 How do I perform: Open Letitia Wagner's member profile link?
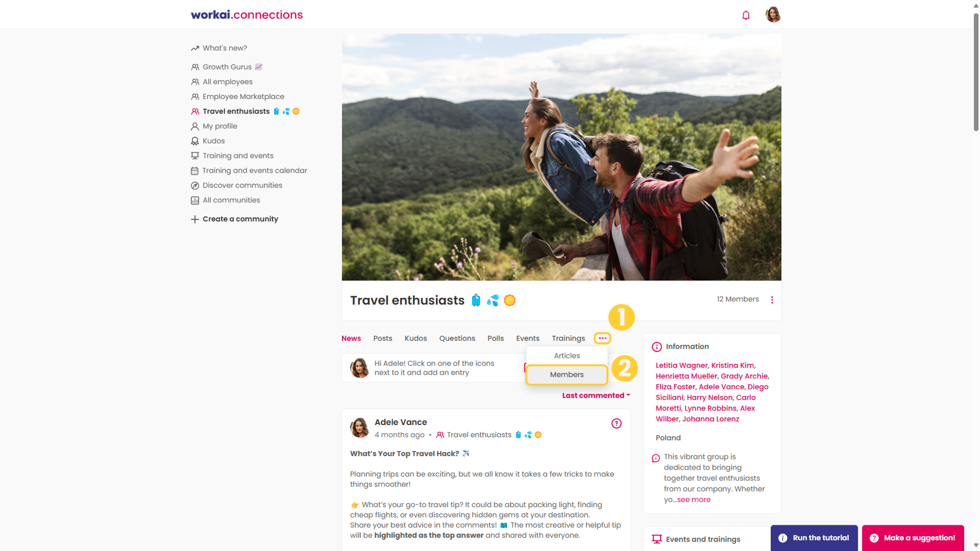point(681,365)
